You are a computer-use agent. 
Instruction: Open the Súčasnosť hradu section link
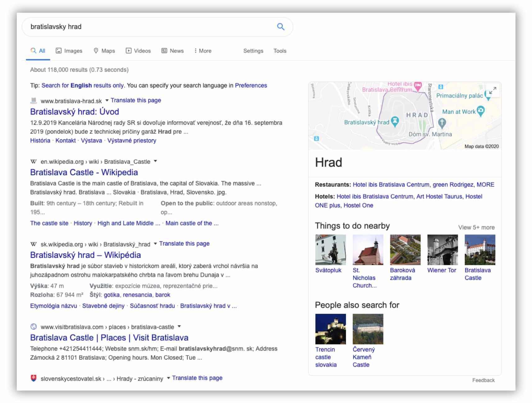[152, 306]
